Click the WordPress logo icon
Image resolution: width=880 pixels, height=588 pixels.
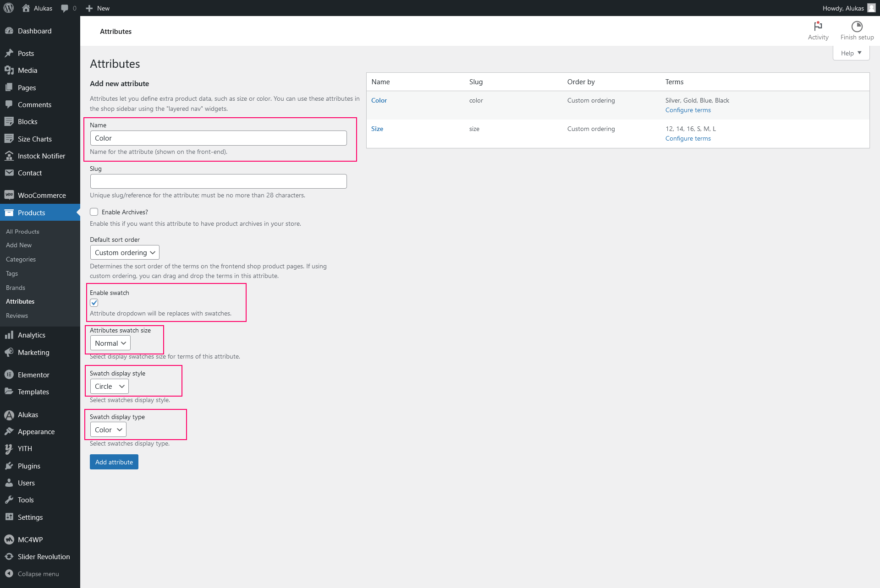click(x=9, y=8)
